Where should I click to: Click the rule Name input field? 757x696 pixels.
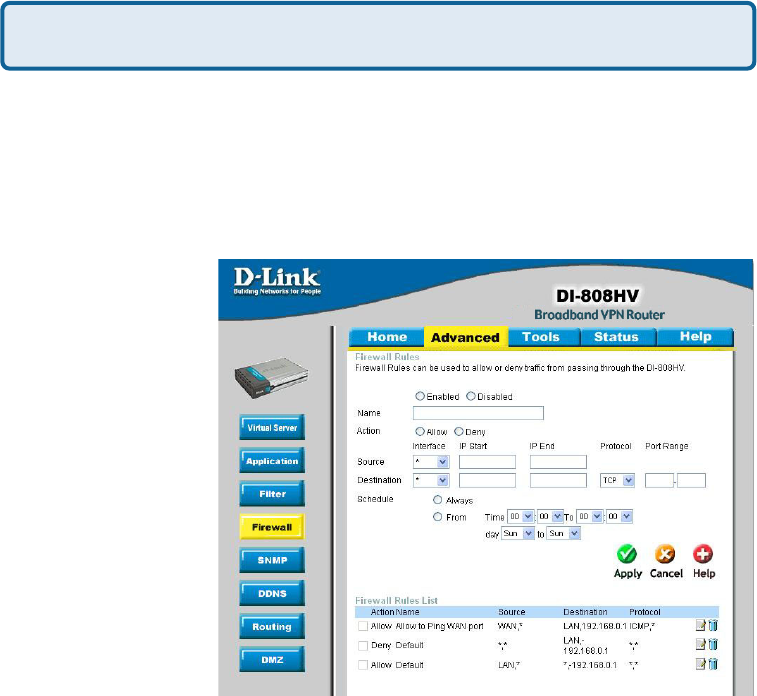pos(478,413)
